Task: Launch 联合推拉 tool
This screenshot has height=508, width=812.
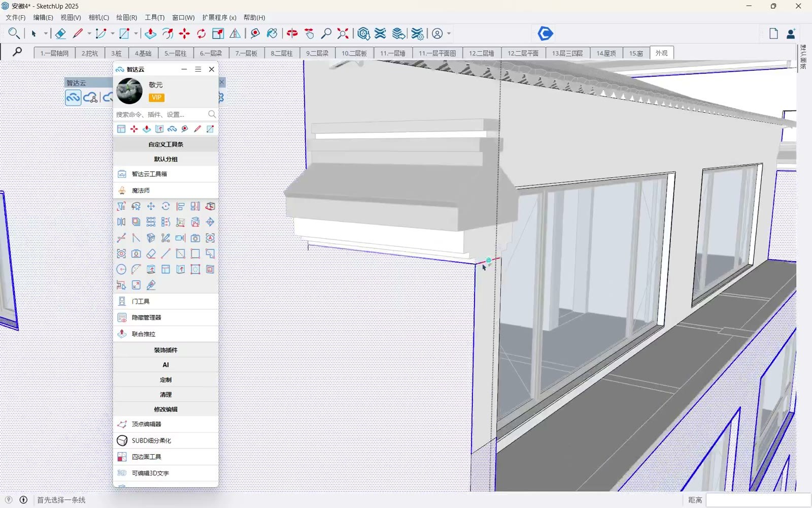Action: click(x=166, y=334)
